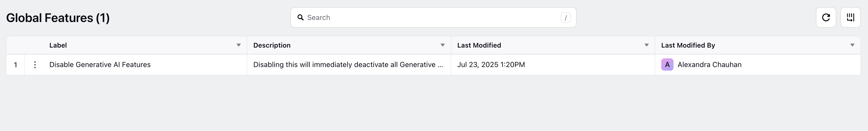Click the Label column header
The image size is (868, 131).
pos(58,45)
